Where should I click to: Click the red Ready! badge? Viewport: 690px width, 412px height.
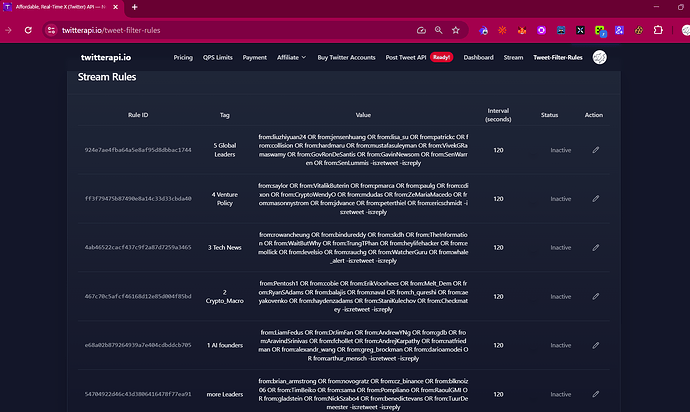click(441, 57)
